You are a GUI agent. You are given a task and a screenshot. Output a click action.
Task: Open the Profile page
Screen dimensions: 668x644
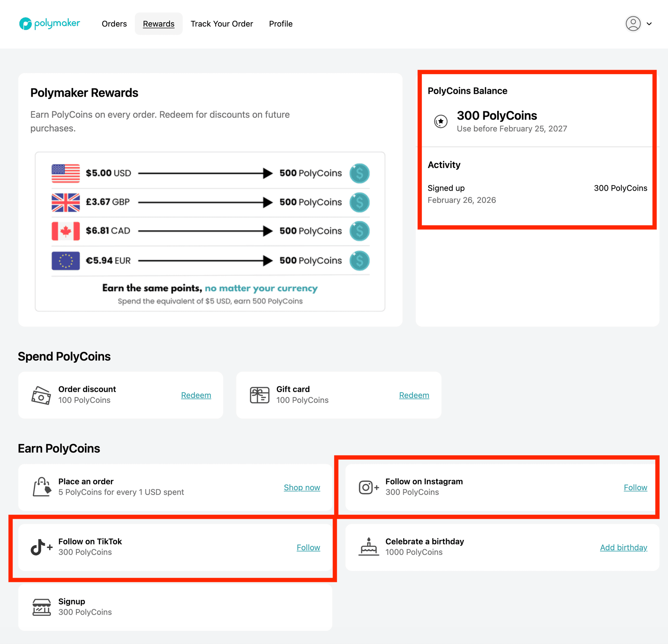[x=280, y=24]
